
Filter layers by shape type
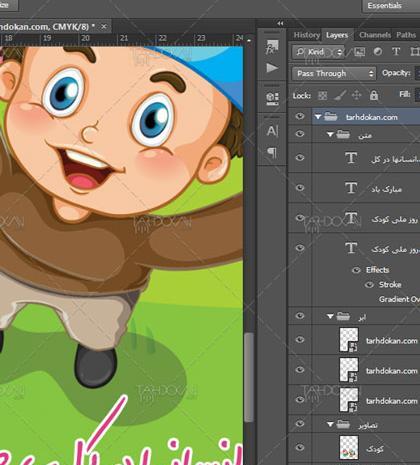point(415,52)
